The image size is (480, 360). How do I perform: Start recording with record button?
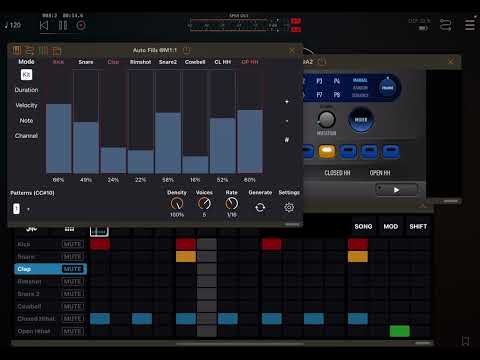tap(81, 25)
